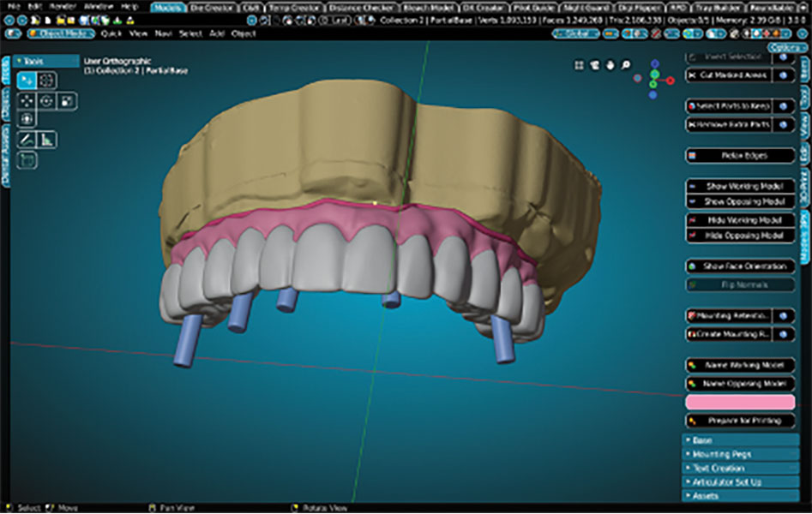Pick the Rotate tool icon
This screenshot has width=812, height=514.
click(x=47, y=100)
